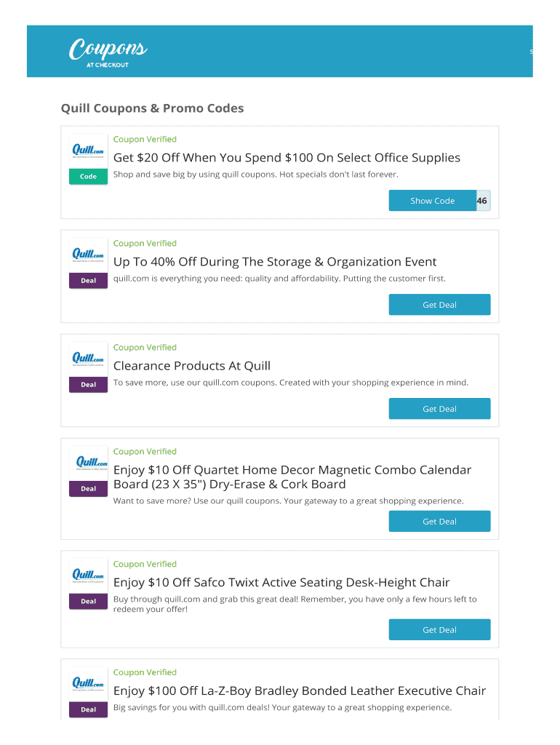Click the Deal badge on the La-Z-Boy offer

pyautogui.click(x=88, y=709)
